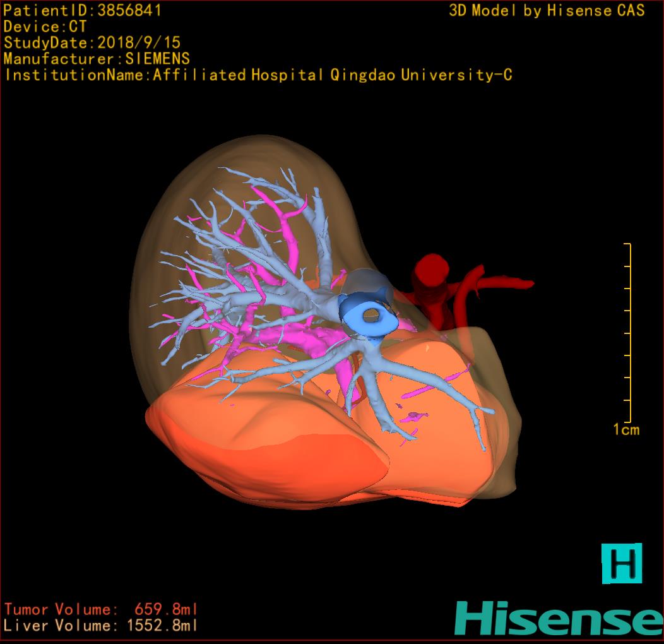Click the InstitutionName Affiliated Hospital text
This screenshot has height=644, width=664.
click(x=258, y=75)
